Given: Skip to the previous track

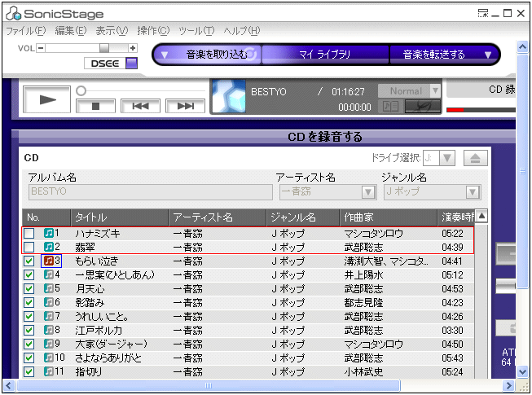Looking at the screenshot, I should 140,106.
